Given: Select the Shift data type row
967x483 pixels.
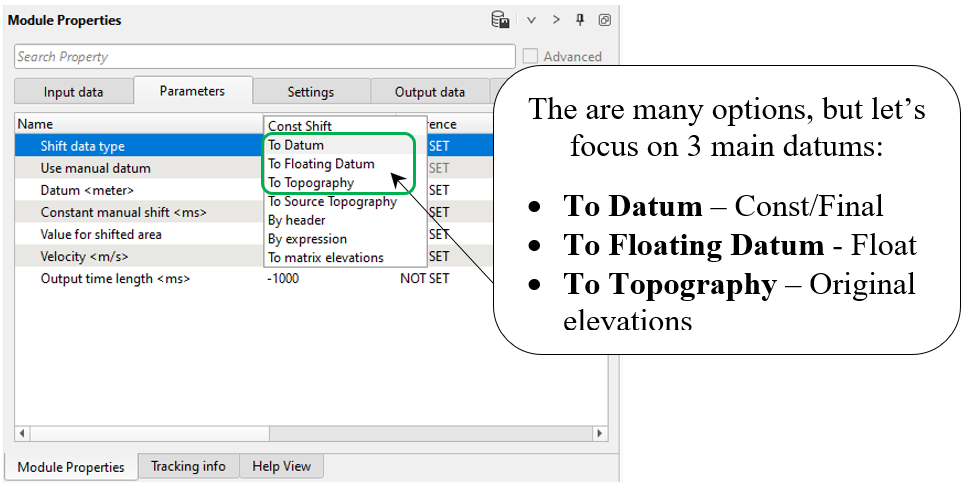Looking at the screenshot, I should pyautogui.click(x=140, y=146).
